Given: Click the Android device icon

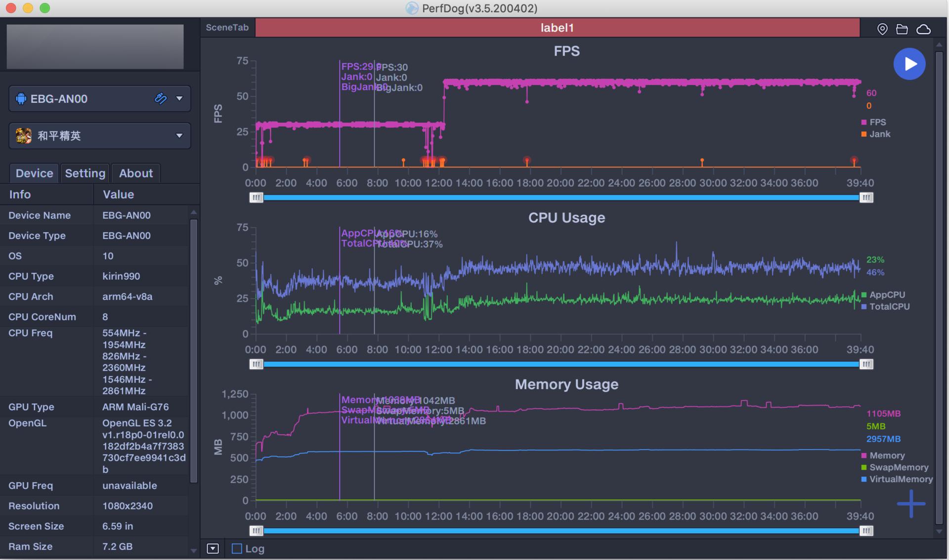Looking at the screenshot, I should [21, 98].
